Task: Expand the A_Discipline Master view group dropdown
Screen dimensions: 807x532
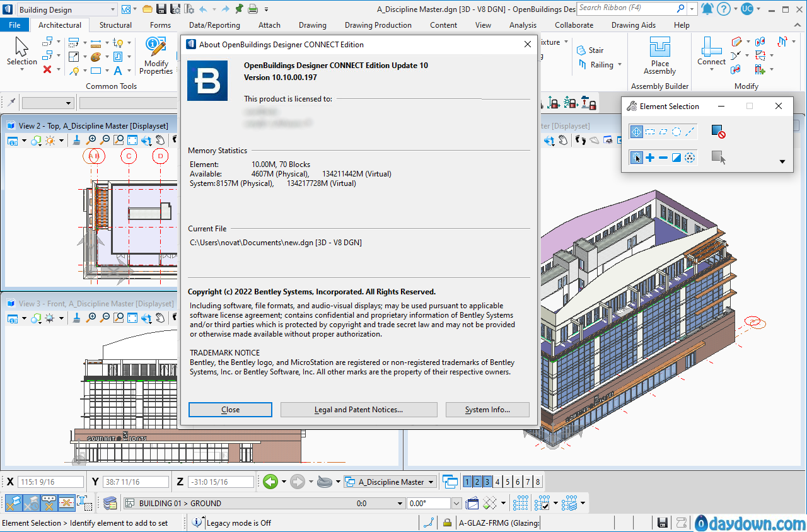Action: [431, 482]
